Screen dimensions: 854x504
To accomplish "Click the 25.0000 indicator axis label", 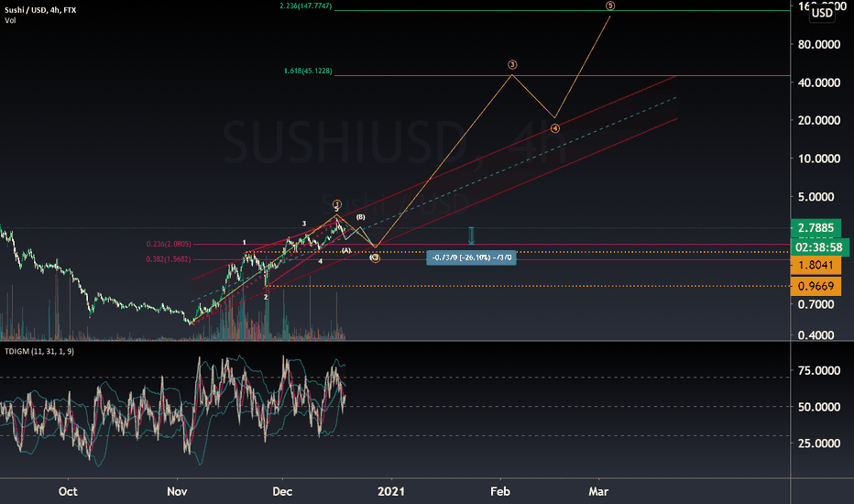I will tap(818, 444).
